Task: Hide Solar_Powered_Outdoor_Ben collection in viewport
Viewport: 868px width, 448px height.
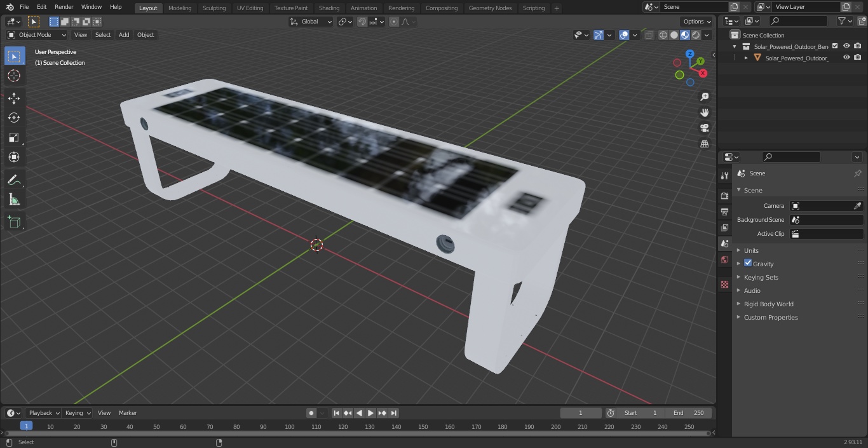Action: tap(846, 46)
